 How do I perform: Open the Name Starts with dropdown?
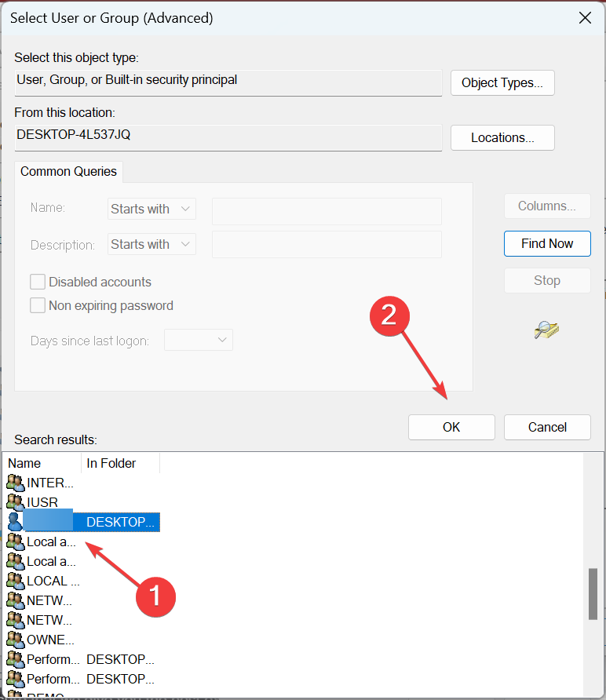151,209
